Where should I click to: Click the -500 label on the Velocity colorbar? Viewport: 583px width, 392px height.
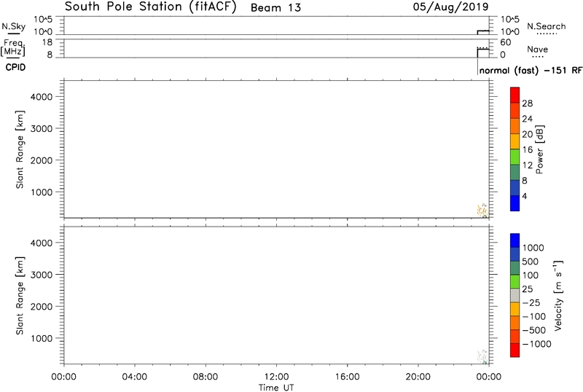(534, 330)
